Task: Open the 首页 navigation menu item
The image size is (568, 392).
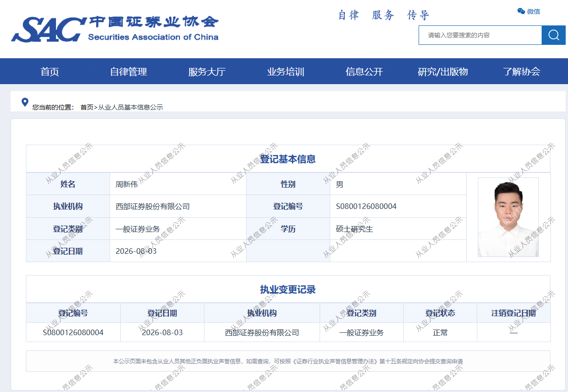Action: pos(49,72)
